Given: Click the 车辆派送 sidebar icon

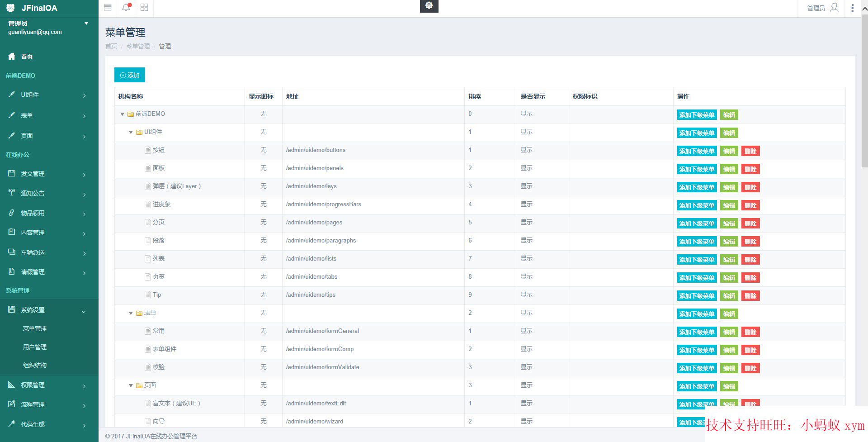Looking at the screenshot, I should (12, 252).
